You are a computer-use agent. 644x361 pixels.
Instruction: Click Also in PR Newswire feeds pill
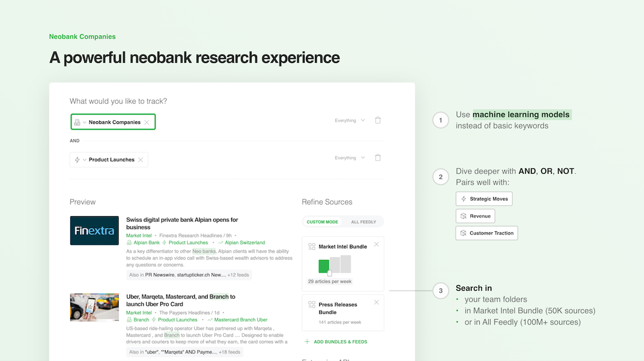click(189, 275)
